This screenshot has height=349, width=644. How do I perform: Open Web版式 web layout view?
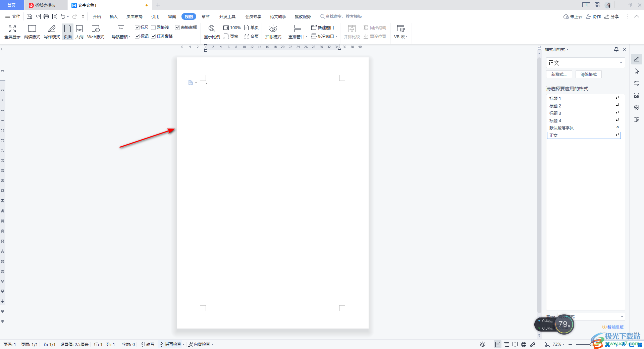(x=96, y=32)
